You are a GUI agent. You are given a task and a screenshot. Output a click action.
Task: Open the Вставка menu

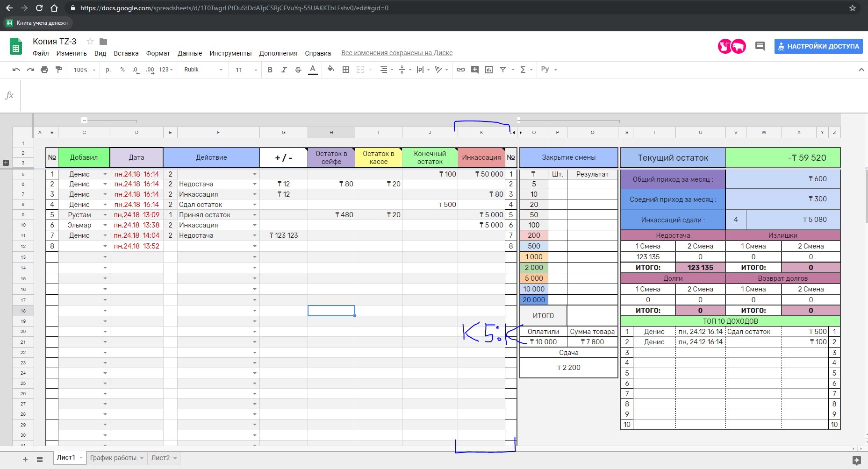(126, 53)
